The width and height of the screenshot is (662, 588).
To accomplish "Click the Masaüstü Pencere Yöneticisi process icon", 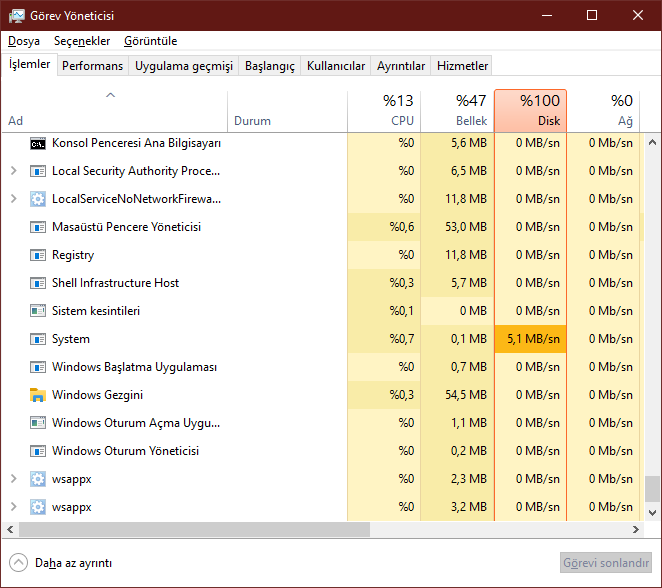I will coord(38,228).
